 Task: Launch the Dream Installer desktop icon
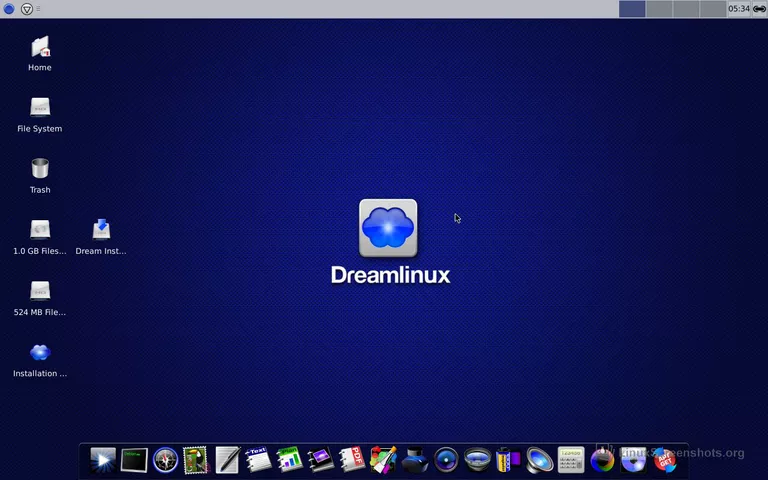coord(101,229)
